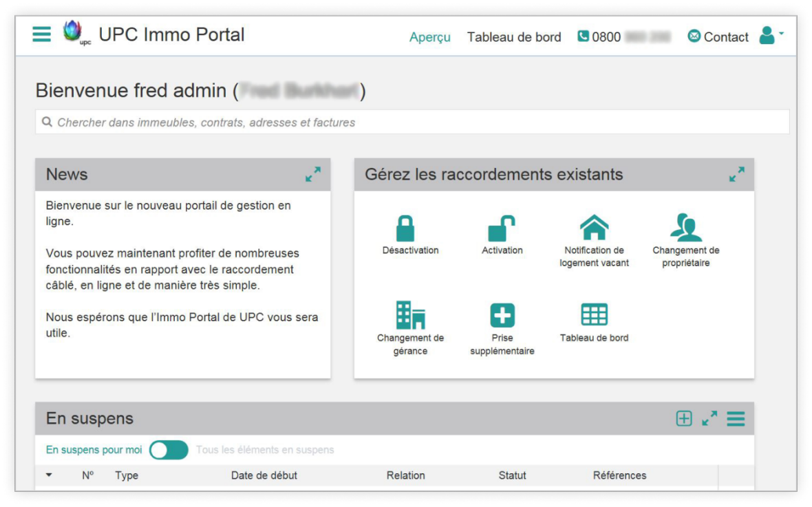Viewport: 812px width, 507px height.
Task: Sort by Date de début column
Action: (264, 475)
